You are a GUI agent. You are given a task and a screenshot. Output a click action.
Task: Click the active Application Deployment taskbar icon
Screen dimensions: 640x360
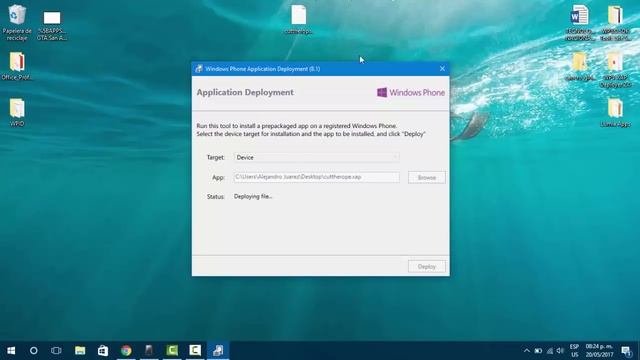218,351
